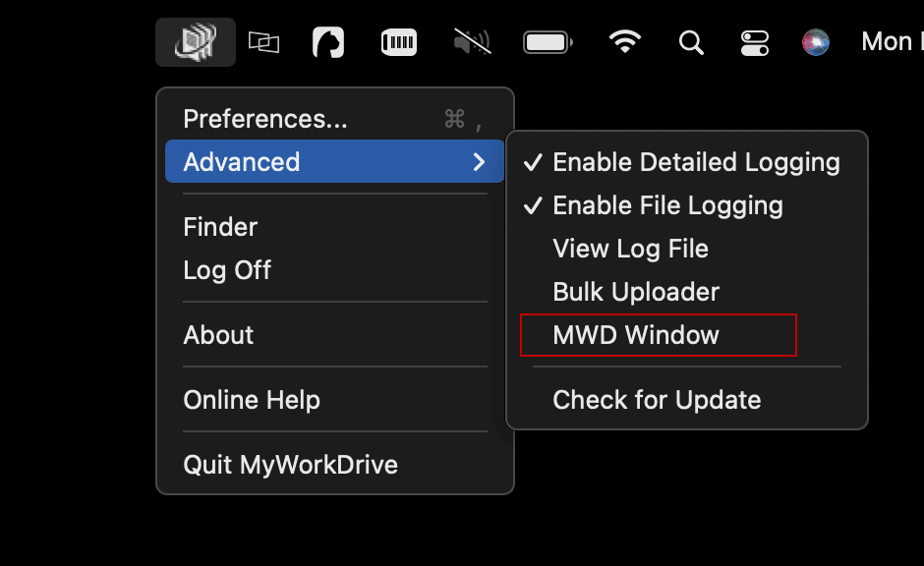The height and width of the screenshot is (566, 924).
Task: Open the Wi-Fi status menu
Action: [625, 42]
